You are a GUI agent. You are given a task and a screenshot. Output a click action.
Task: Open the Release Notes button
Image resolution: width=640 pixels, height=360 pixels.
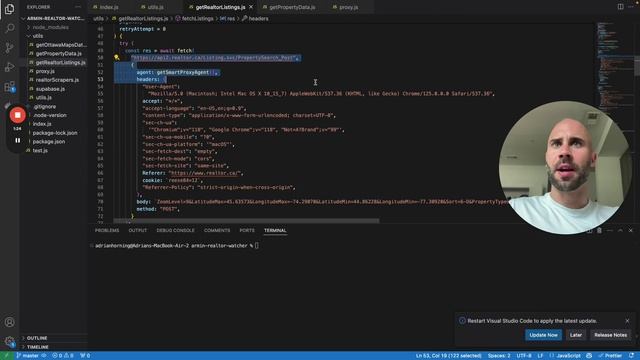tap(610, 335)
